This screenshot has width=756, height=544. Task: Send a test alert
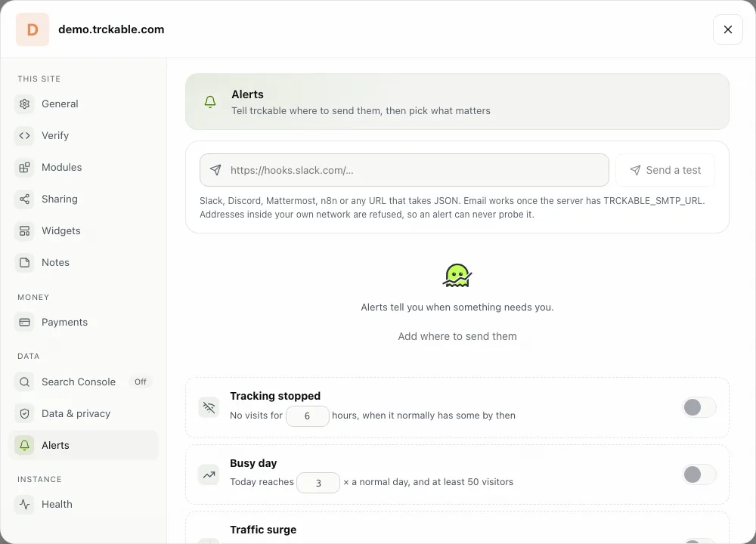coord(665,170)
